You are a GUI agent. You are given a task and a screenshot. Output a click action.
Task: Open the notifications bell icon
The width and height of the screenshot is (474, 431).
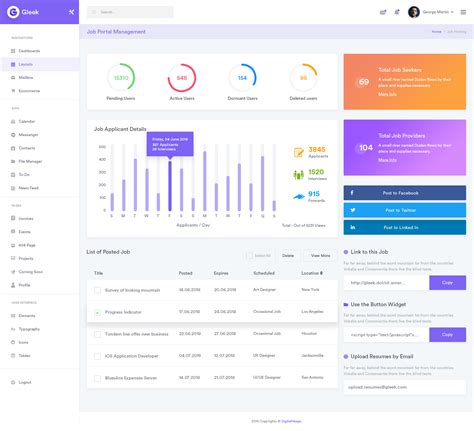tap(397, 12)
